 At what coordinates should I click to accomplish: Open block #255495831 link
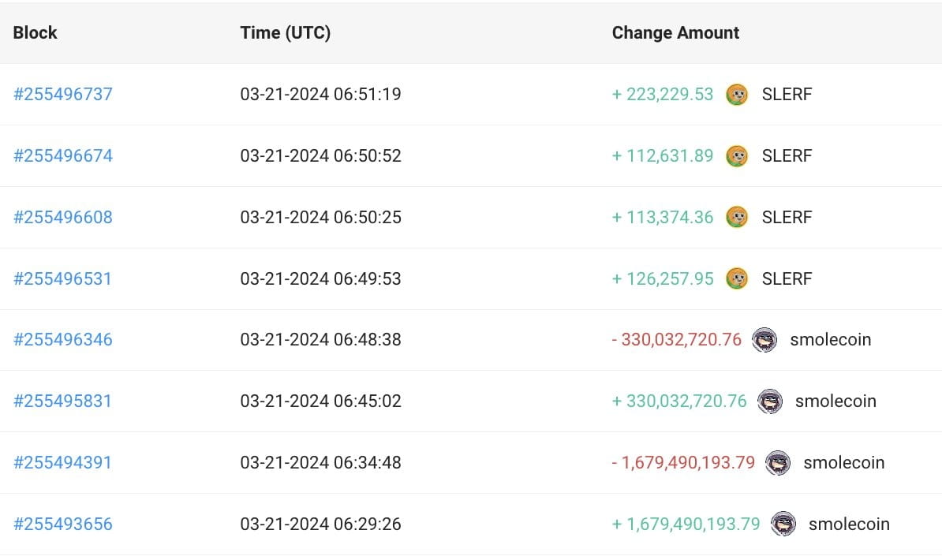coord(62,401)
